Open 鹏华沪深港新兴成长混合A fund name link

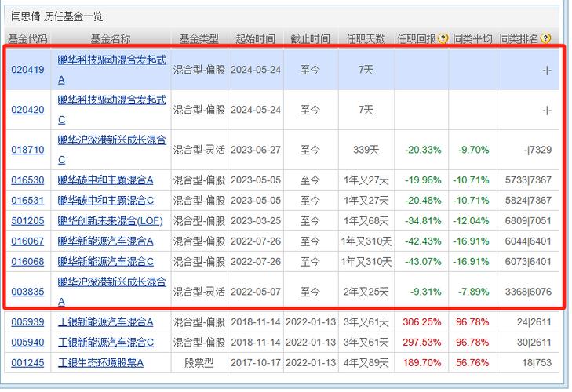[x=111, y=292]
